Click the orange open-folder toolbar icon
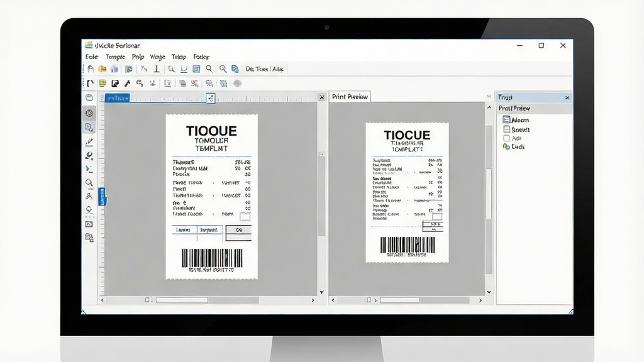 tap(103, 69)
